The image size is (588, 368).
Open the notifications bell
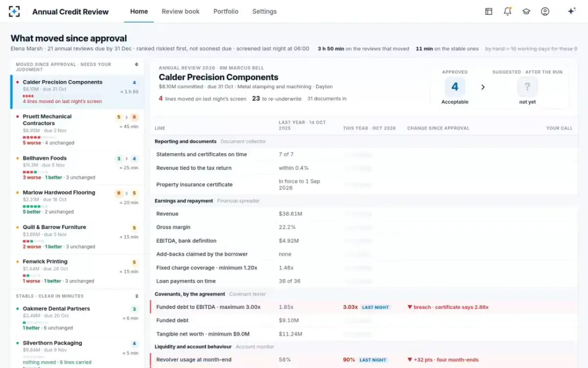(x=508, y=11)
